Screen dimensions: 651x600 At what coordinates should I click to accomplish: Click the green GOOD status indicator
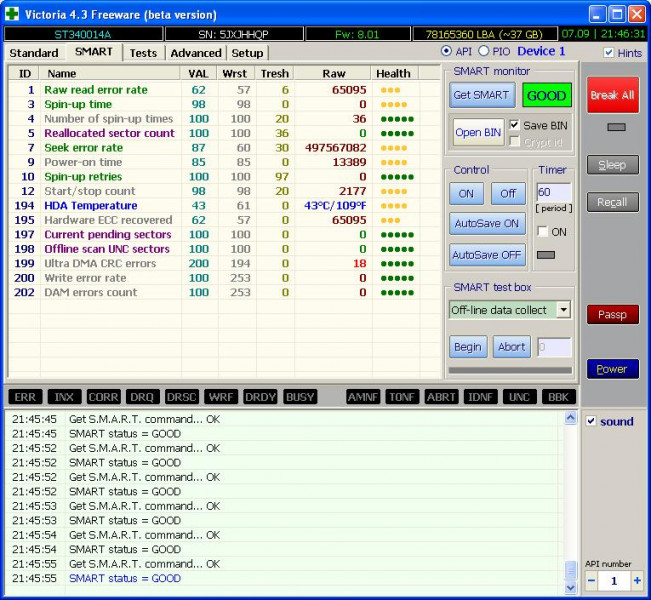[546, 96]
